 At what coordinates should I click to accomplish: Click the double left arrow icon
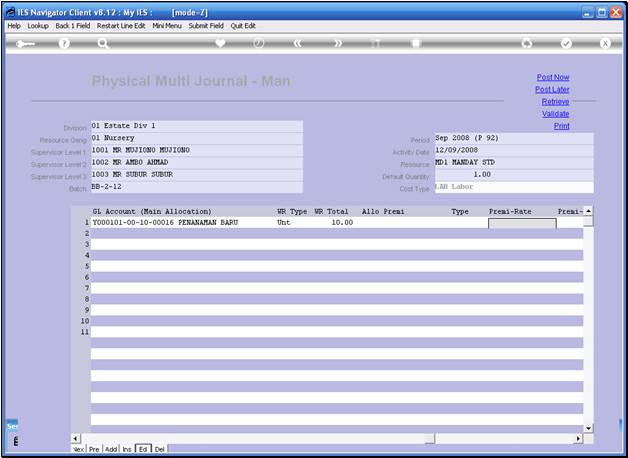[298, 44]
